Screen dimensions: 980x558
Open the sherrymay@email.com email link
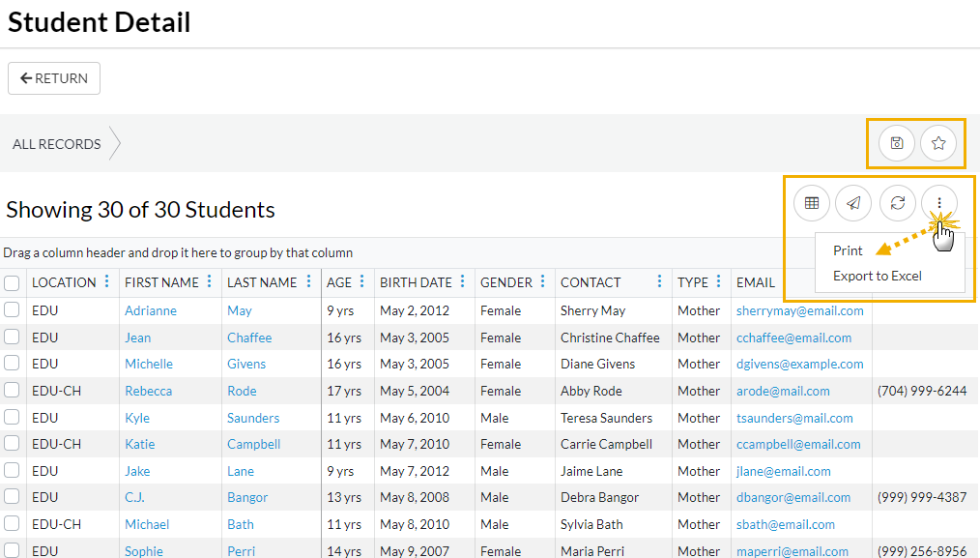pyautogui.click(x=799, y=310)
